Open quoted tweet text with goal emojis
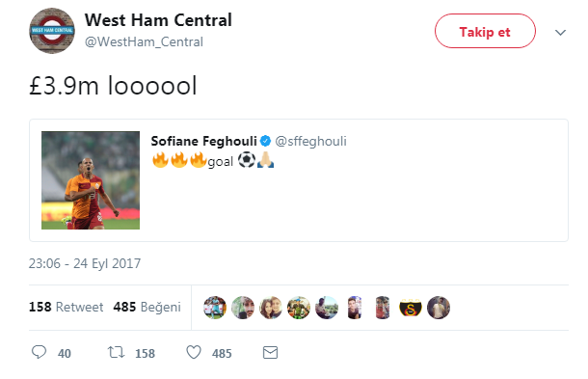This screenshot has width=588, height=379. tap(213, 161)
